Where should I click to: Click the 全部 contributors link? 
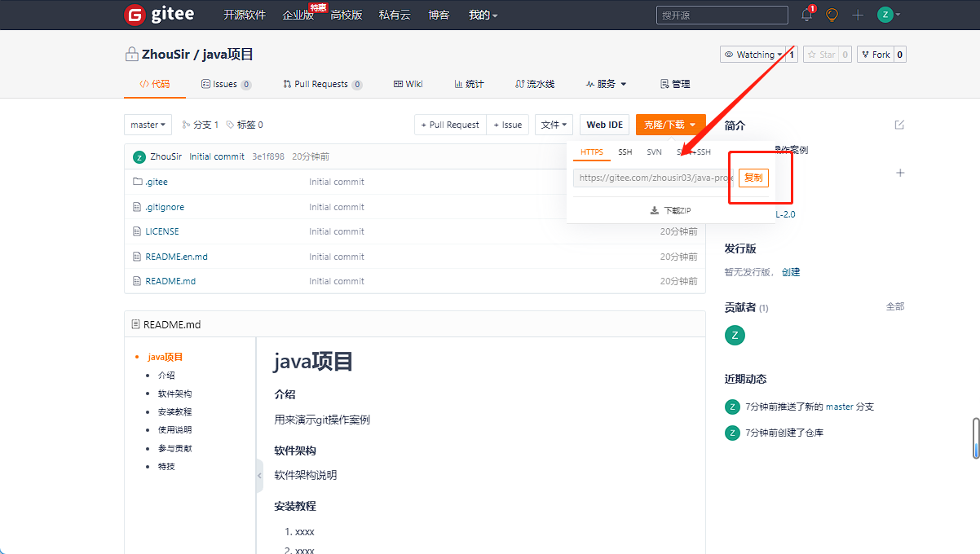tap(895, 306)
